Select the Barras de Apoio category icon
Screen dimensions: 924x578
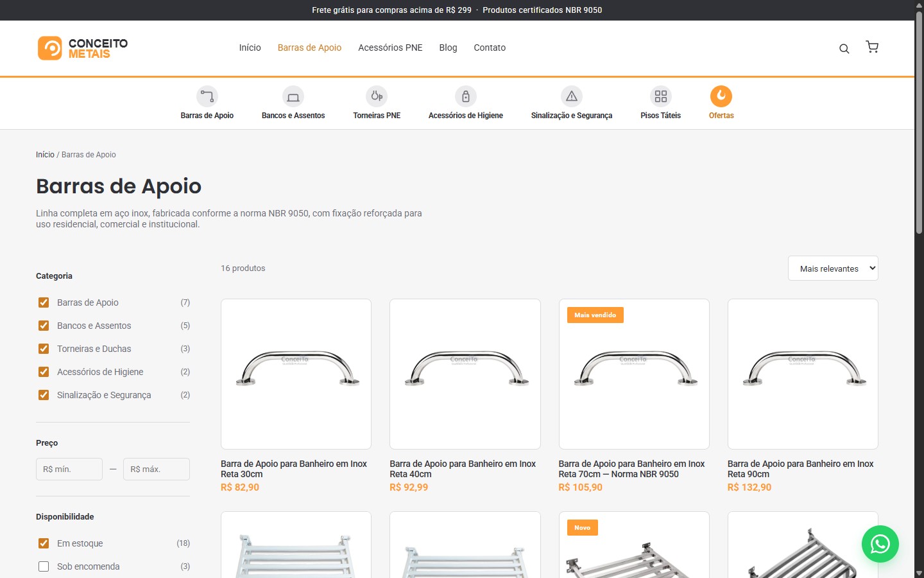[x=207, y=96]
